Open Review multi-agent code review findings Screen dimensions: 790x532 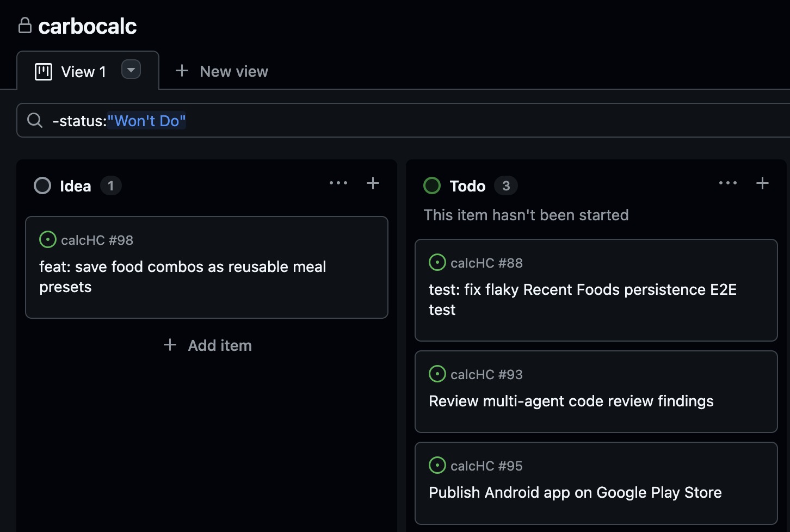571,401
